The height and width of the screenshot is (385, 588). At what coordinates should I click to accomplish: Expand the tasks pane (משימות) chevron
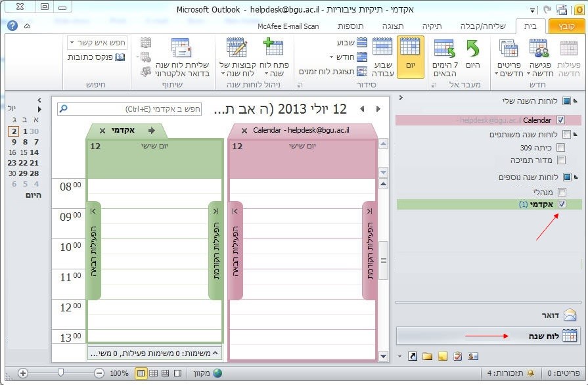(215, 353)
